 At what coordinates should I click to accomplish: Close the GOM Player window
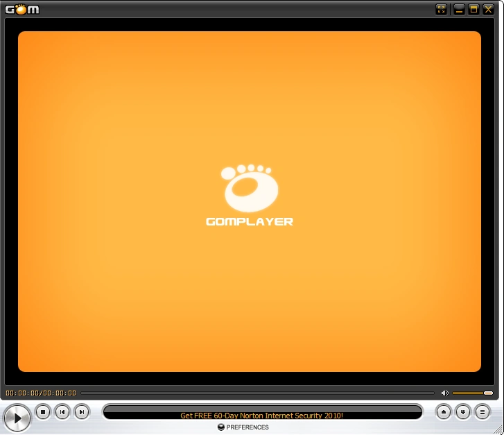click(489, 10)
